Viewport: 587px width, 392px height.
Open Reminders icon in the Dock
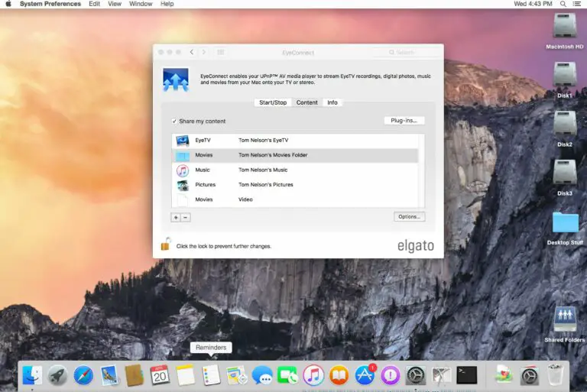coord(211,375)
